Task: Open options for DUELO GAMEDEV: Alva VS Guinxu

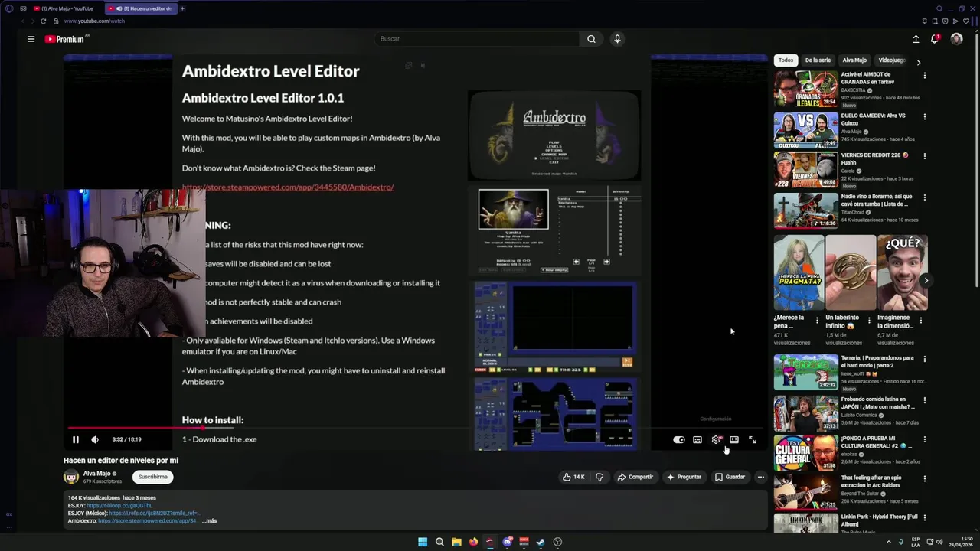Action: click(x=924, y=117)
